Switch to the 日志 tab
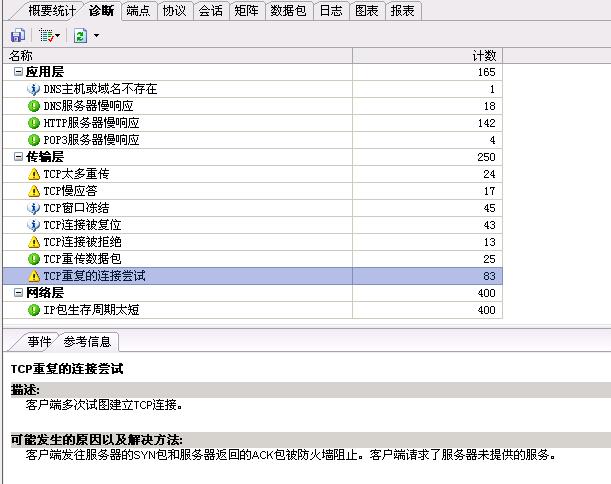The image size is (611, 484). pyautogui.click(x=331, y=11)
